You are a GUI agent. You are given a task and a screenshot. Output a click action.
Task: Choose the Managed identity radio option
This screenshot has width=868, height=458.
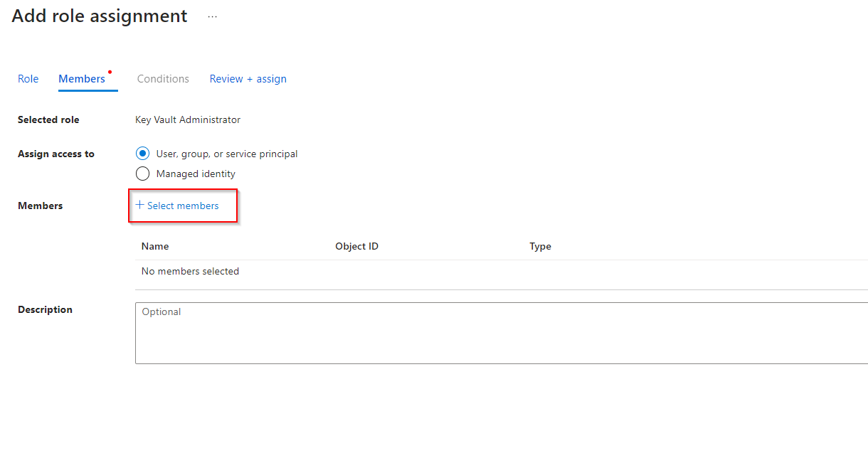tap(142, 174)
